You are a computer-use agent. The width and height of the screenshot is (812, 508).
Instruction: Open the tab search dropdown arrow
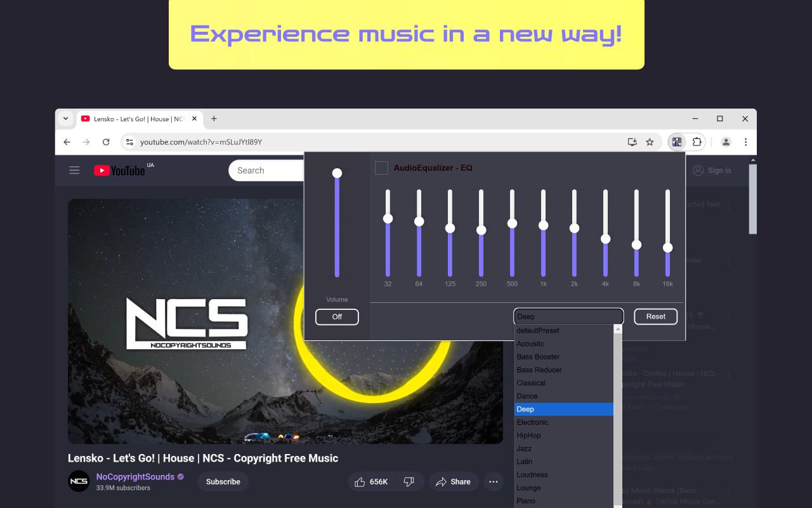click(x=65, y=119)
